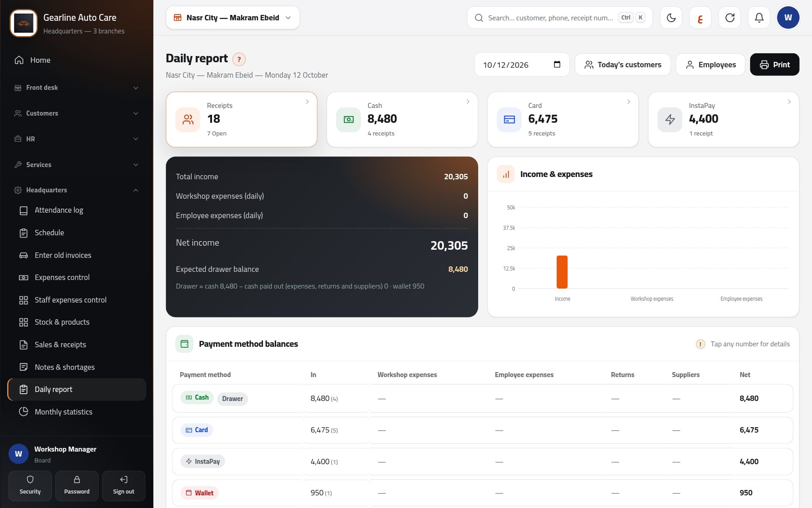Expand the Services section
The width and height of the screenshot is (812, 508).
coord(77,165)
